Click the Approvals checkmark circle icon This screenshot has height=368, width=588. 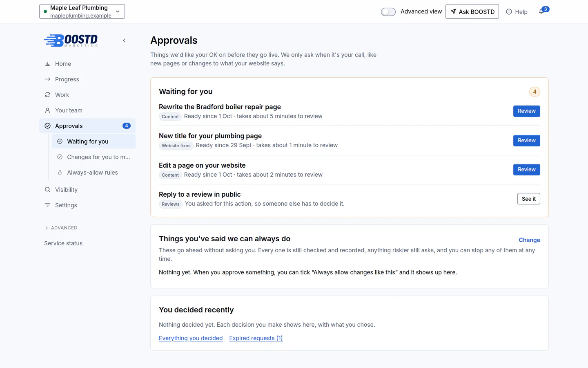point(47,126)
